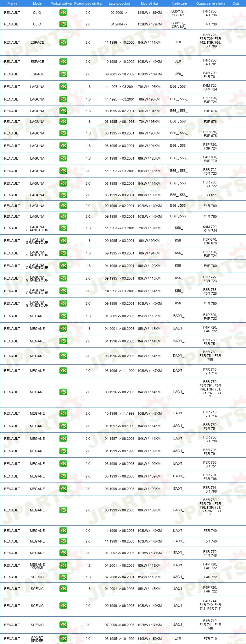
Task: Select the '09.2001 -> 10.2002' date cell
Action: click(120, 74)
